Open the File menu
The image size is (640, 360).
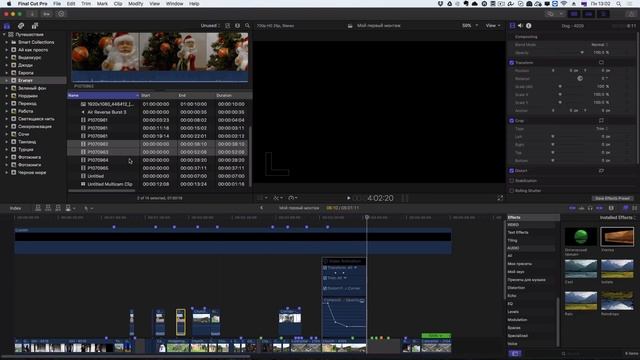pyautogui.click(x=57, y=4)
